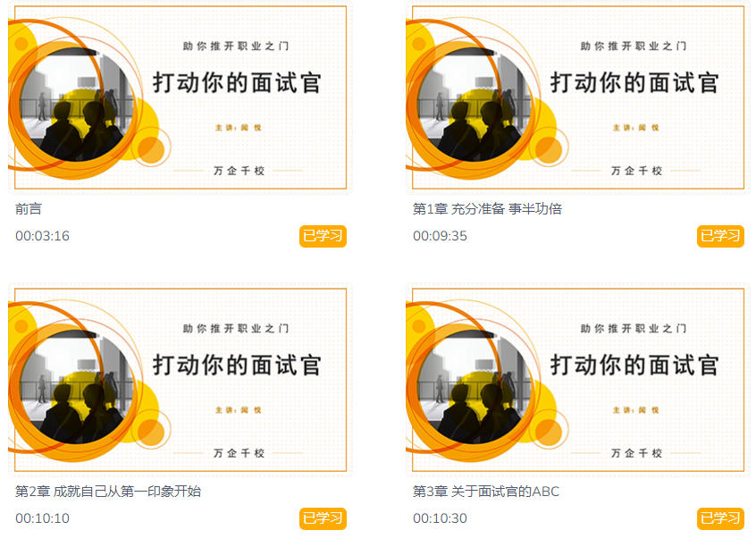The width and height of the screenshot is (756, 547).
Task: Click 万企千校 text in 第2章 thumbnail
Action: (x=239, y=453)
